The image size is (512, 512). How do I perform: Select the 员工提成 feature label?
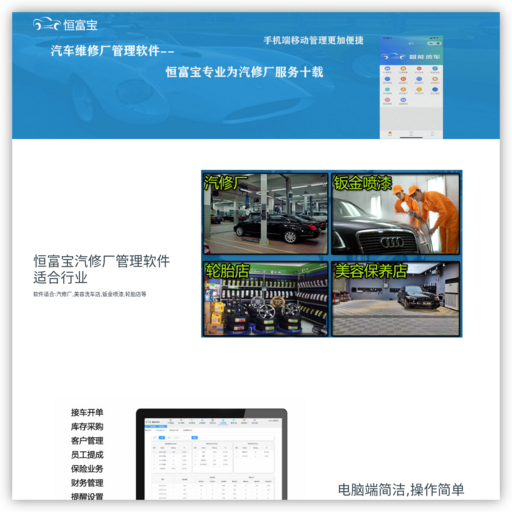87,455
